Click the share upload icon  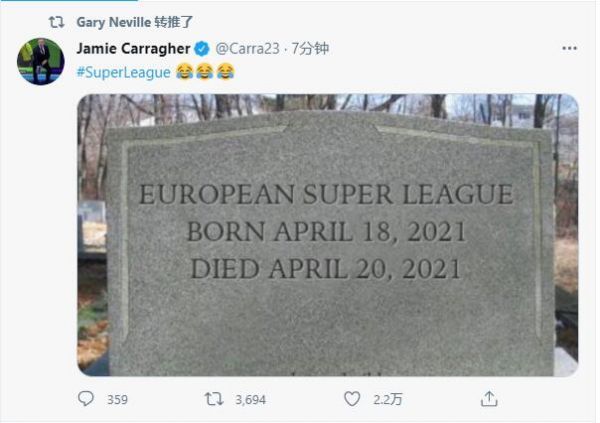[x=489, y=399]
